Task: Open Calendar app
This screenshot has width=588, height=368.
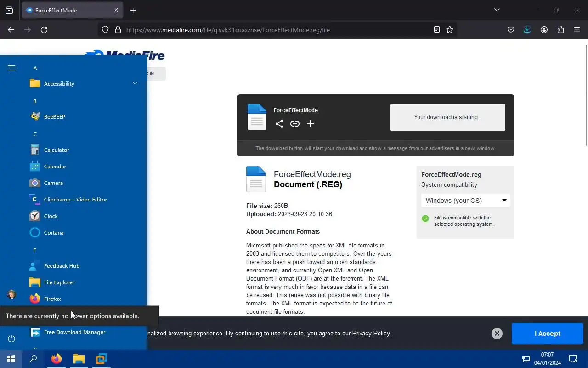Action: (85, 167)
